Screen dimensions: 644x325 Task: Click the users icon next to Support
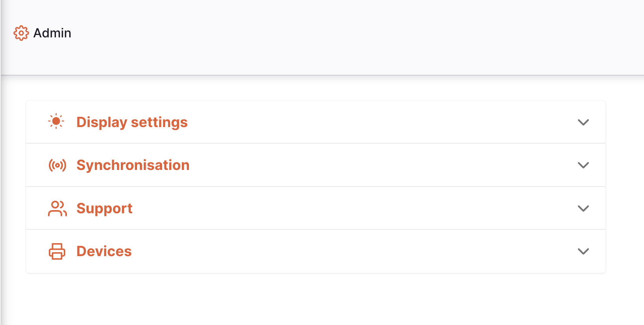[57, 209]
